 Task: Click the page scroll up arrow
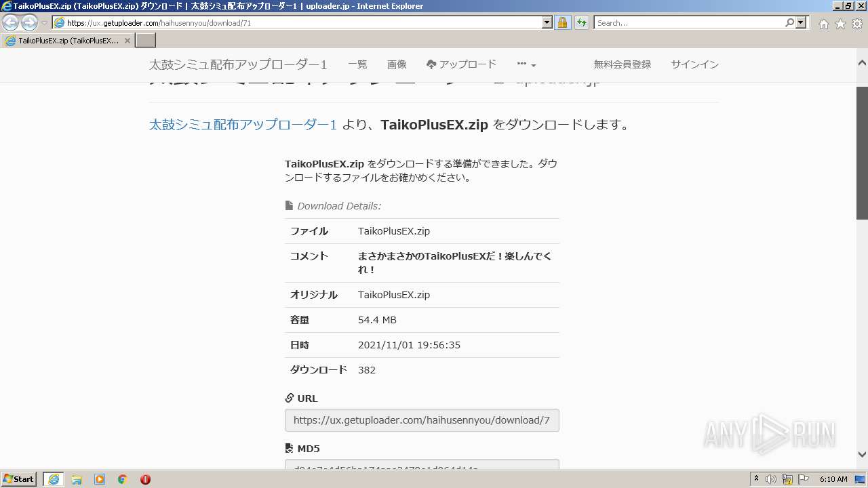[862, 63]
